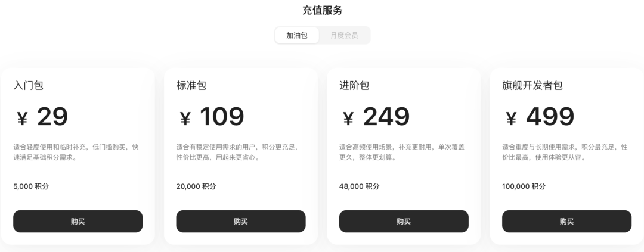Select the ¥ 249 price

pos(376,117)
